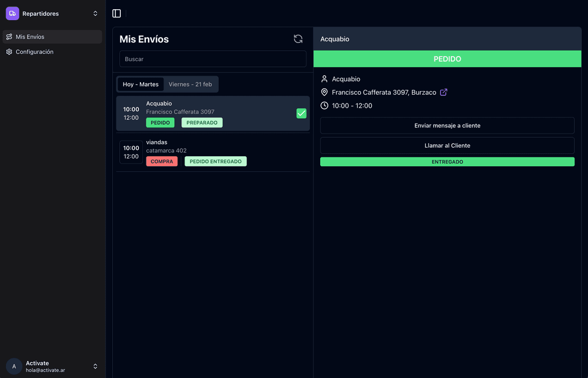The width and height of the screenshot is (588, 378).
Task: Select the truck icon beside Mis Envíos
Action: pyautogui.click(x=9, y=36)
